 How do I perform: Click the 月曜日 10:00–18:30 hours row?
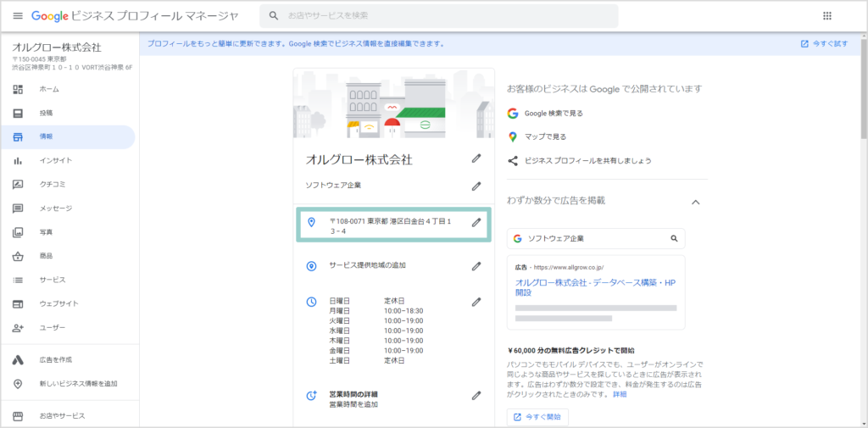click(x=376, y=311)
